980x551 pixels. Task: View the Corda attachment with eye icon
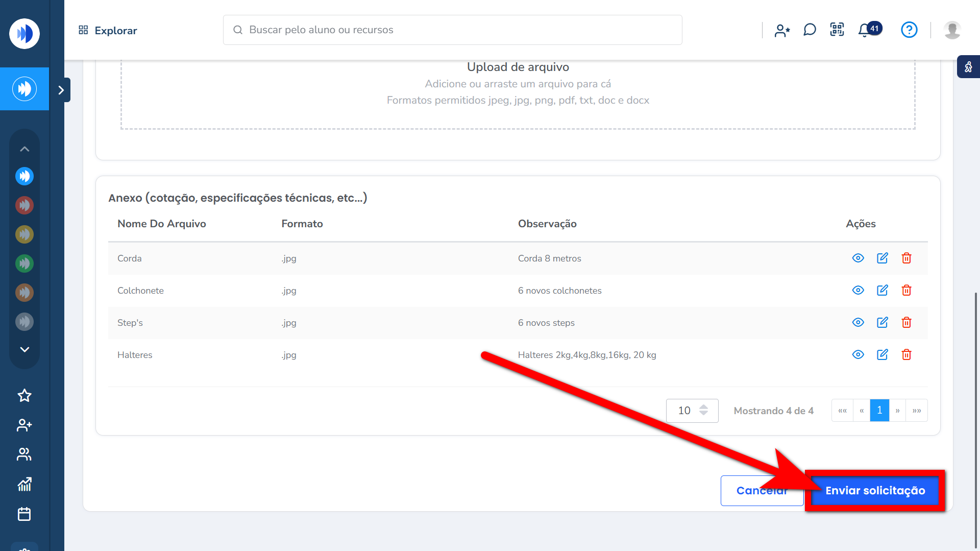pos(858,258)
